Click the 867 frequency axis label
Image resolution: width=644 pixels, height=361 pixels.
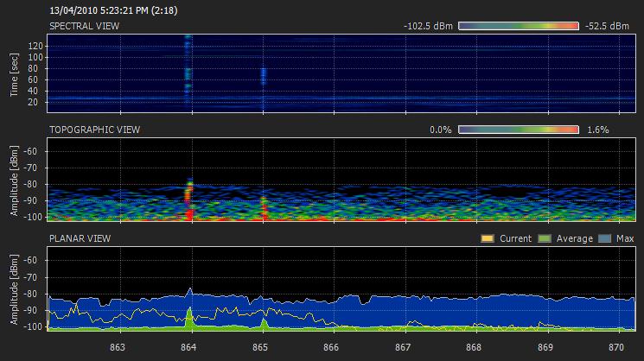403,347
